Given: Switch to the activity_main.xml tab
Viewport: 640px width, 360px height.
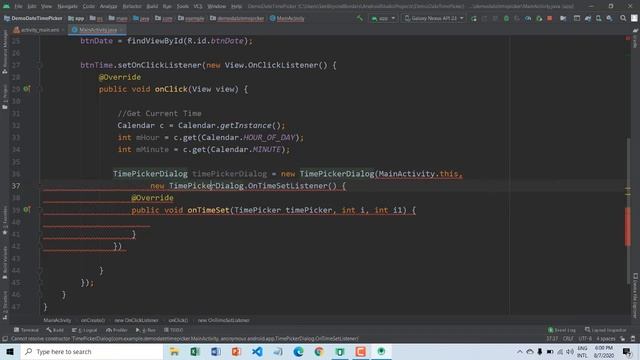Looking at the screenshot, I should [37, 30].
